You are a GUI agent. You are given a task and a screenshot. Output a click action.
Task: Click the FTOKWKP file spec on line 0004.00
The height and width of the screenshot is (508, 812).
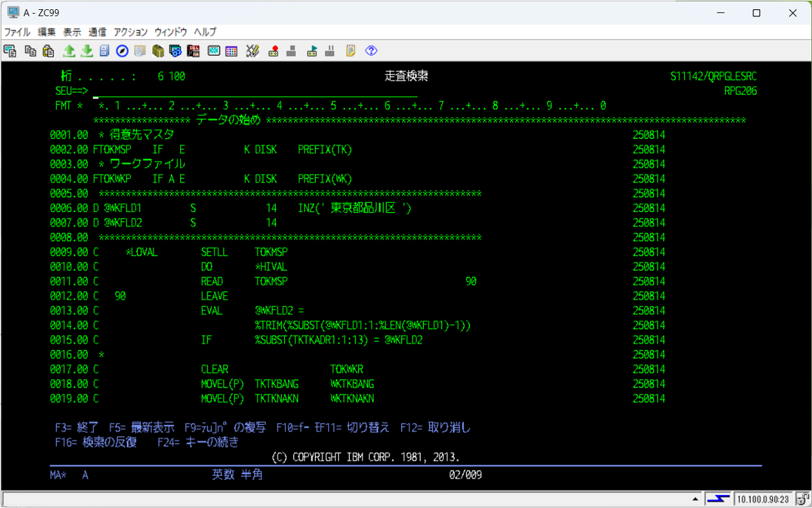[112, 179]
